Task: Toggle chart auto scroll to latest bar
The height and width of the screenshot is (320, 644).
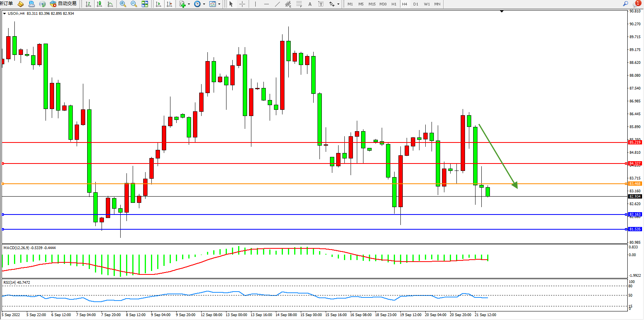Action: pyautogui.click(x=158, y=4)
